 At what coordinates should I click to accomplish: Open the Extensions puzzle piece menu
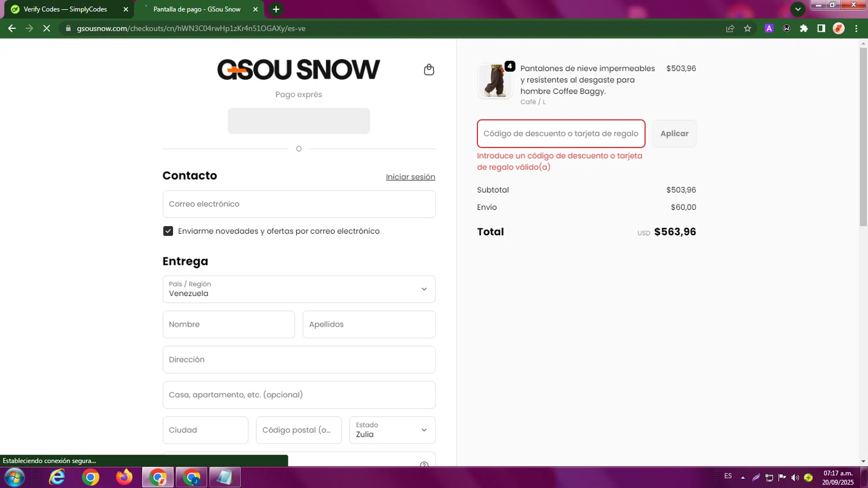804,28
